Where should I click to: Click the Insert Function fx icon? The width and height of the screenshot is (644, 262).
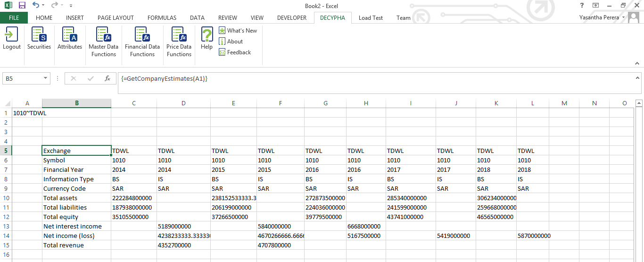coord(107,78)
